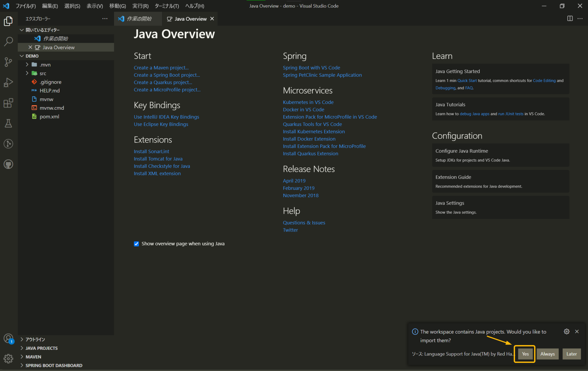
Task: Open pom.xml in the explorer
Action: pyautogui.click(x=49, y=116)
